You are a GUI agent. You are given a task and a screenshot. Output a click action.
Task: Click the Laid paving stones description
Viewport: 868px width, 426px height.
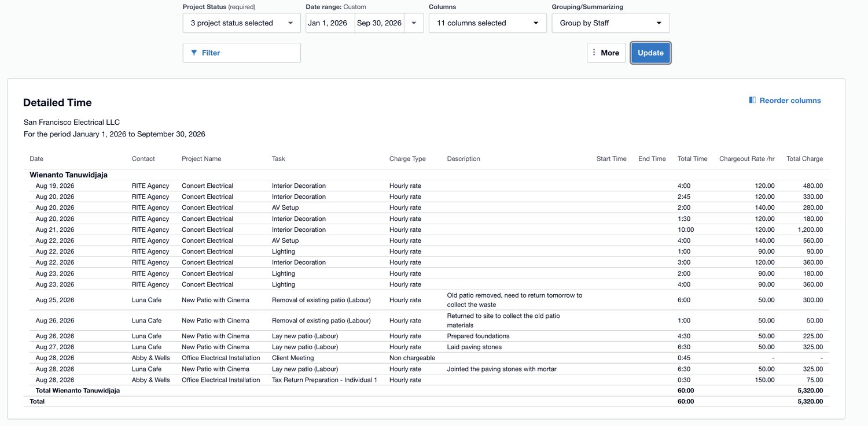[x=475, y=347]
